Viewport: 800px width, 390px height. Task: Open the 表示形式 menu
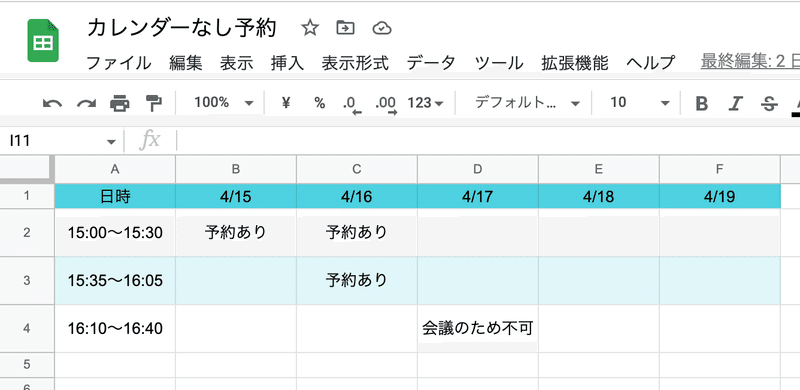355,63
